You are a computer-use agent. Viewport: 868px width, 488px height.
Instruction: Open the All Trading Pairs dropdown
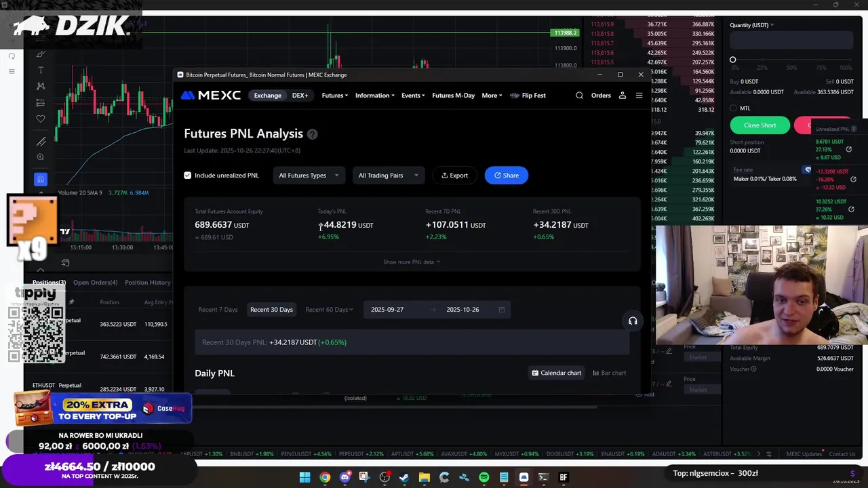pos(388,176)
